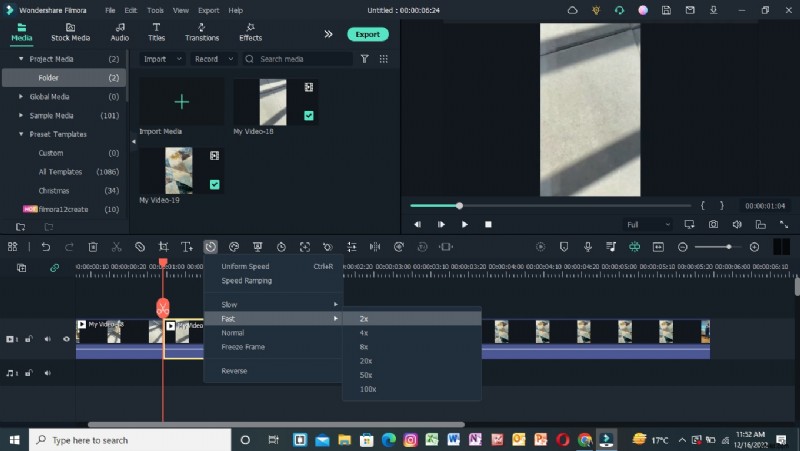Add text with the T+ tool

click(x=187, y=247)
